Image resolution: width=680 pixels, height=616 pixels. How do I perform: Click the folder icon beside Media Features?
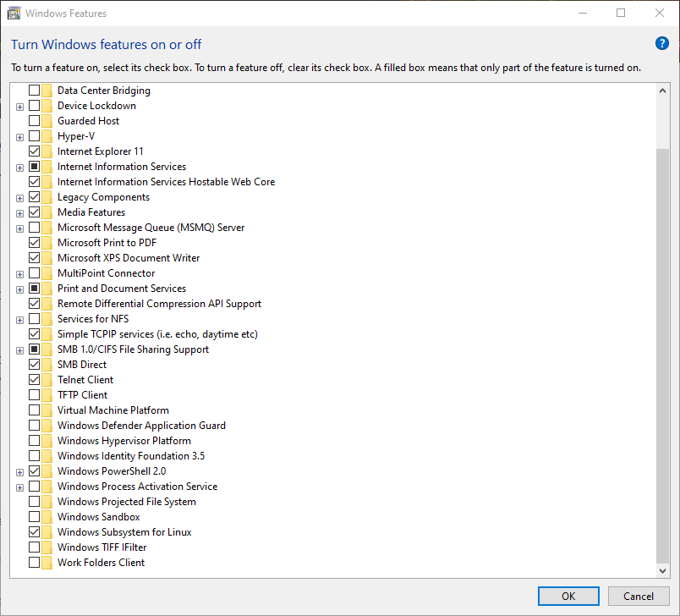(47, 212)
